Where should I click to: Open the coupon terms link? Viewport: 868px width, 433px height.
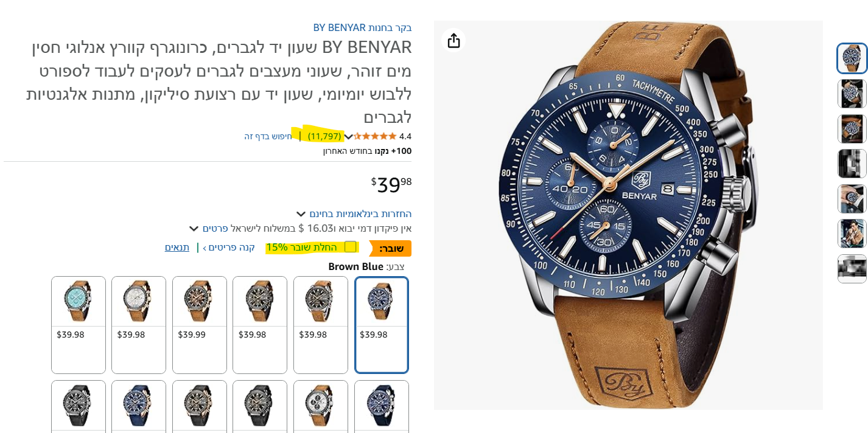pyautogui.click(x=177, y=247)
